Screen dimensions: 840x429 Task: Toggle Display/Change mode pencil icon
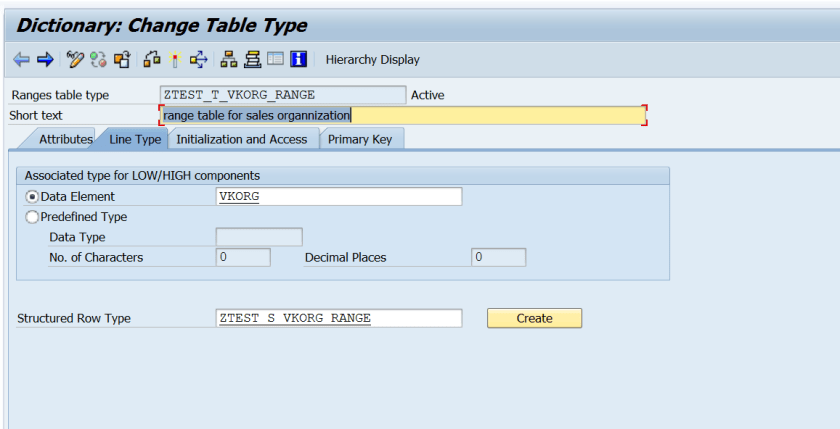(x=76, y=59)
